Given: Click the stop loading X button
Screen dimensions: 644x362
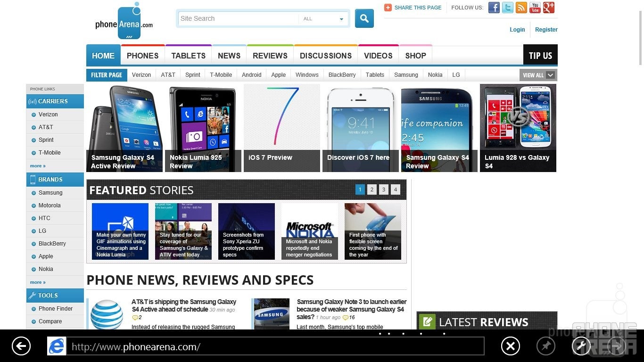Looking at the screenshot, I should [x=510, y=346].
